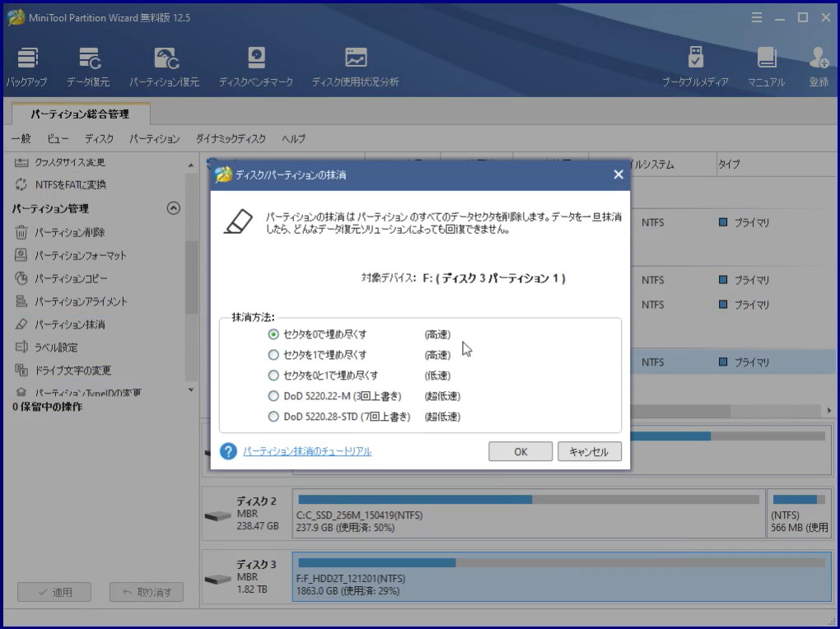Select fill sectors with 0 and 1 option
Image resolution: width=840 pixels, height=629 pixels.
point(273,375)
